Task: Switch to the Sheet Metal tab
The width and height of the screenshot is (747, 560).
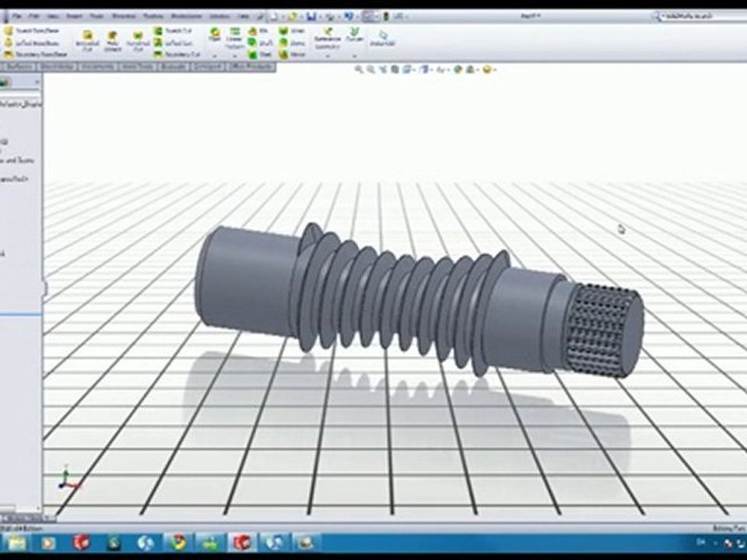Action: point(58,67)
